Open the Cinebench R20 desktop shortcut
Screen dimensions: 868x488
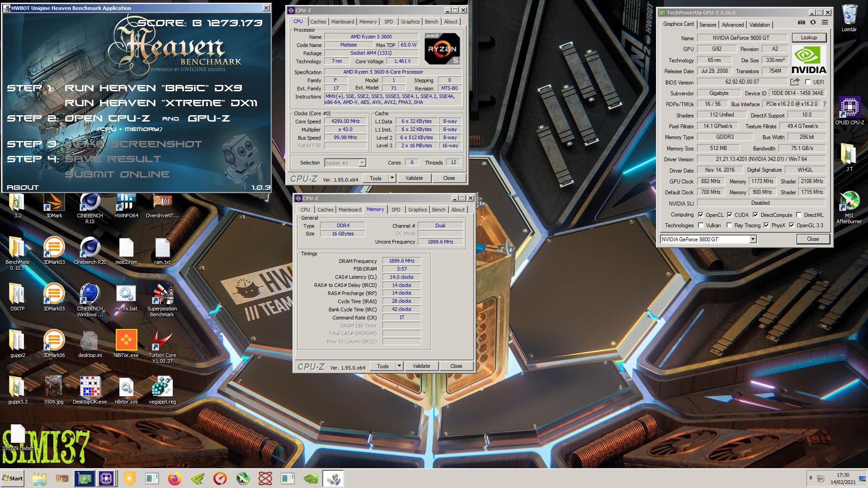(90, 250)
